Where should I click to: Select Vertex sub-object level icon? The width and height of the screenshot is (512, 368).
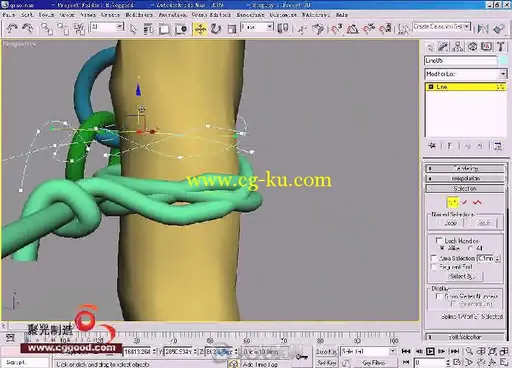[x=452, y=202]
